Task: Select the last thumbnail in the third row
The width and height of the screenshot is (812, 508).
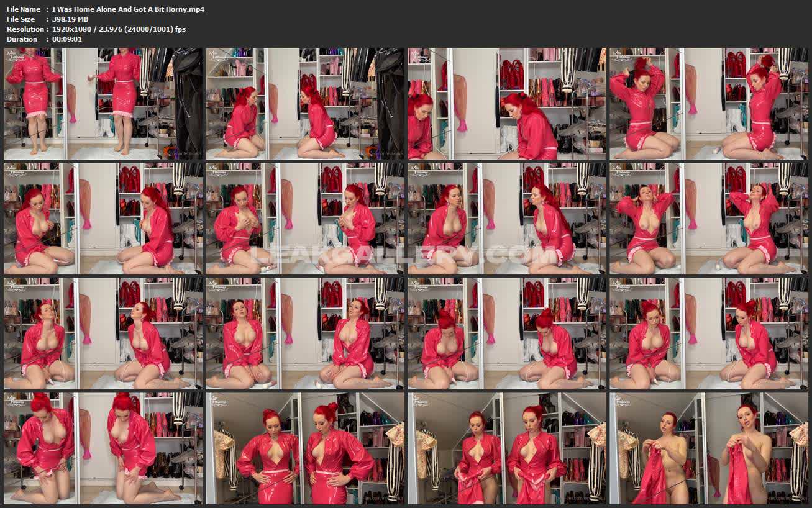Action: (x=709, y=333)
